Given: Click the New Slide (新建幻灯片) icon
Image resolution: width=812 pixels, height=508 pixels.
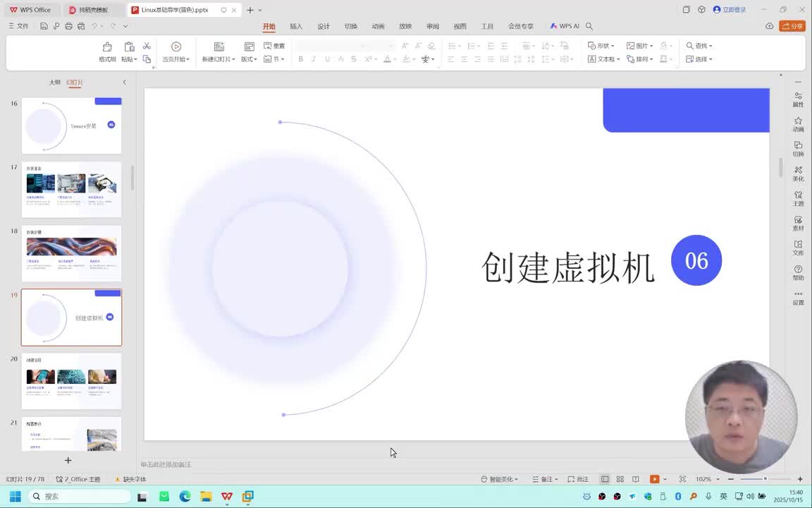Looking at the screenshot, I should click(219, 47).
